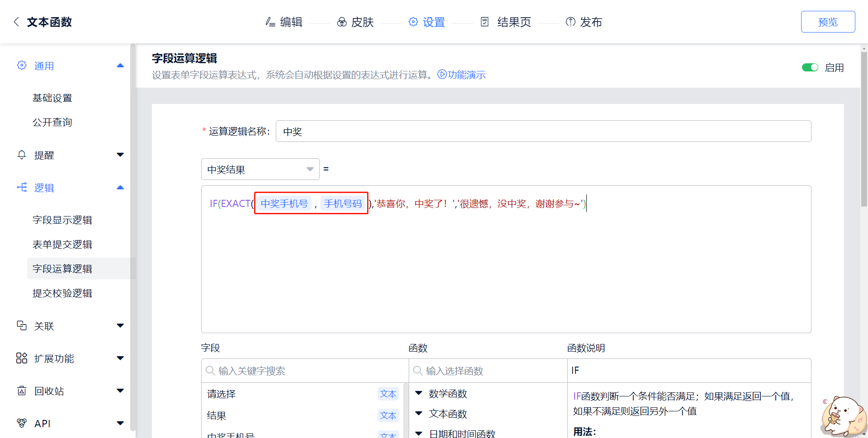Click the mascot assistant icon at bottom right
The image size is (868, 438).
(843, 416)
